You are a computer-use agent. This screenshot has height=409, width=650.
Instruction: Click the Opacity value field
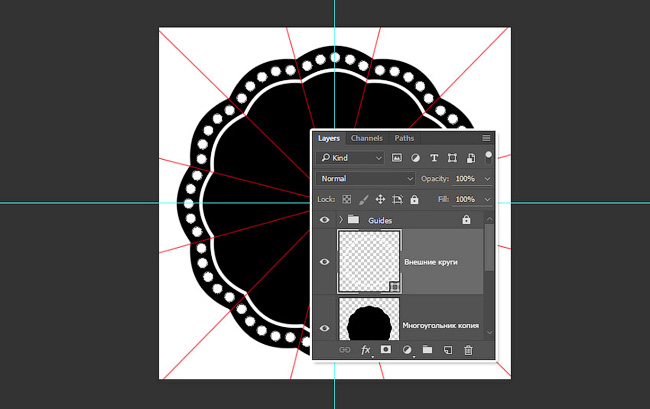(465, 179)
